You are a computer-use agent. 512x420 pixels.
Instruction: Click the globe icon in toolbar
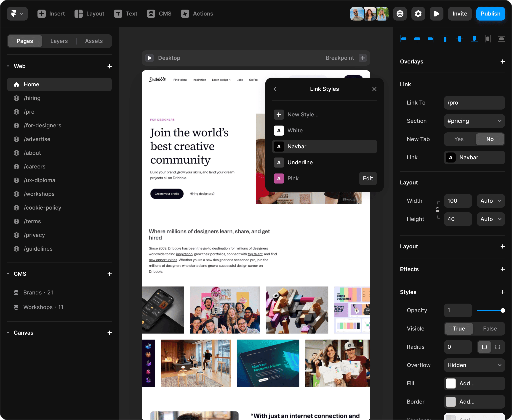pyautogui.click(x=400, y=13)
